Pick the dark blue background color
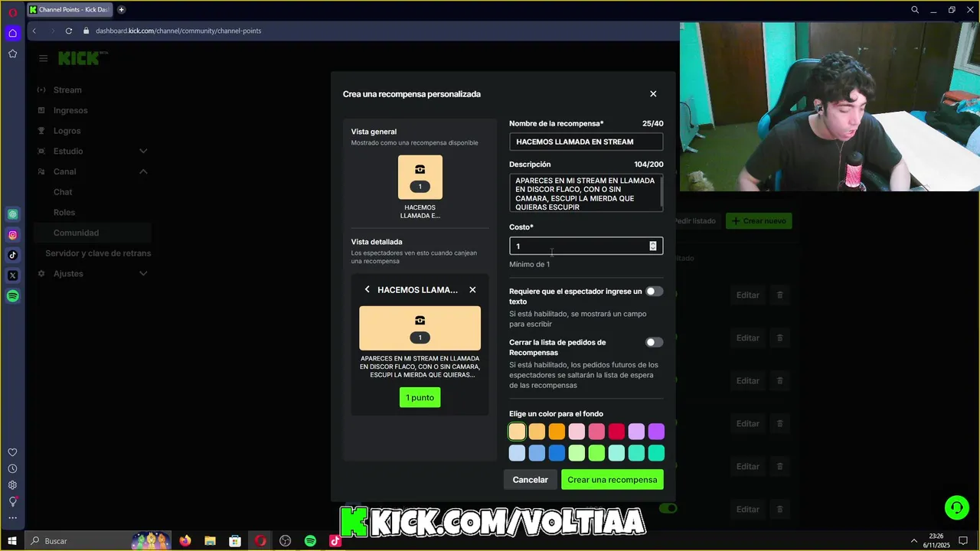Viewport: 980px width, 551px height. pos(557,453)
